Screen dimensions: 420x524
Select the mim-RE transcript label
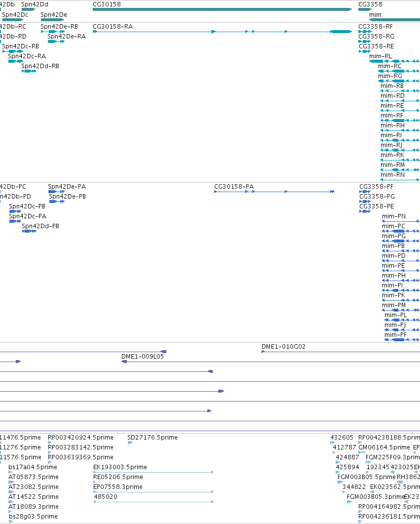392,106
